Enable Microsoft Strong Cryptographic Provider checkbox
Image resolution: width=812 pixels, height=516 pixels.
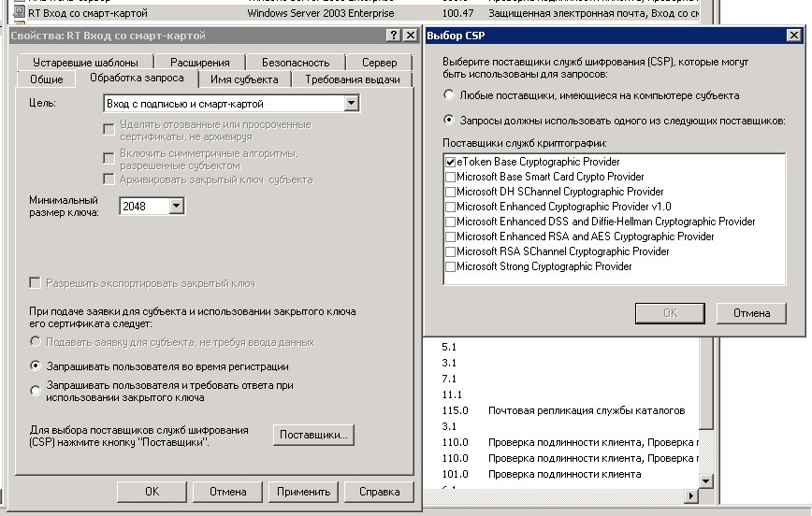451,266
